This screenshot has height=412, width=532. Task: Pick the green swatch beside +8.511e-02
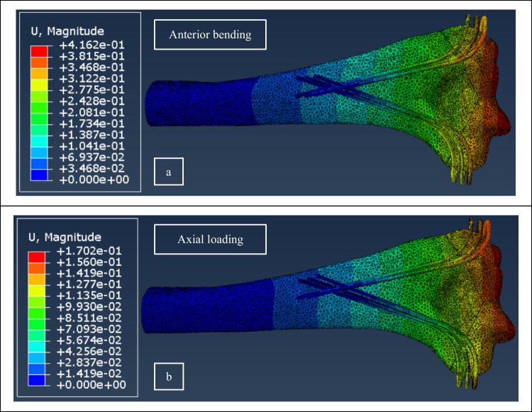click(x=36, y=313)
